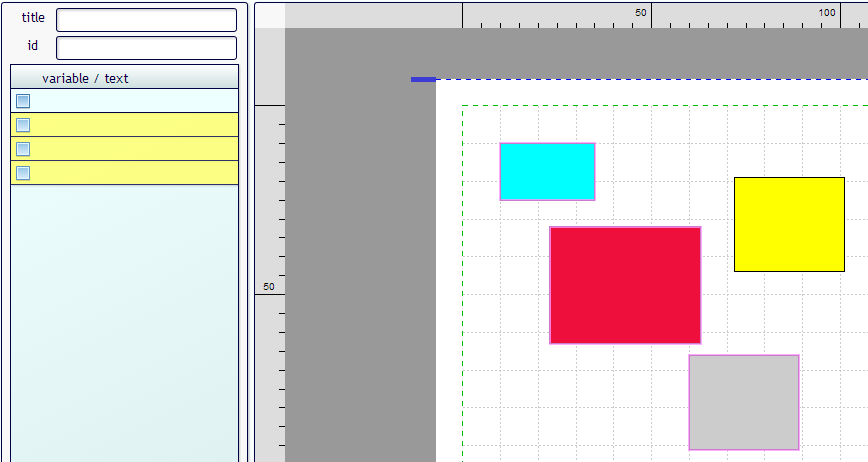Screen dimensions: 868x462
Task: Click the id input field
Action: click(147, 48)
